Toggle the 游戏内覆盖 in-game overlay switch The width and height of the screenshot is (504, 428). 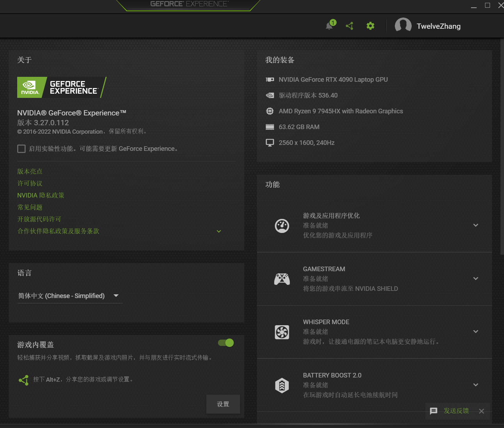pos(226,343)
